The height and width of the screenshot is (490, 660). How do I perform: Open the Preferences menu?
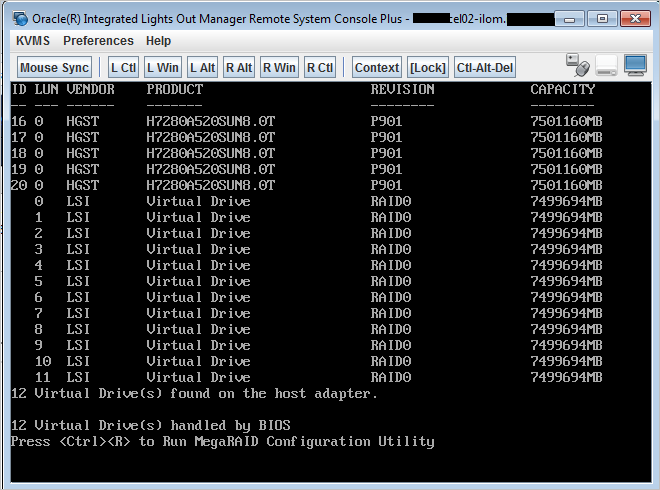98,41
